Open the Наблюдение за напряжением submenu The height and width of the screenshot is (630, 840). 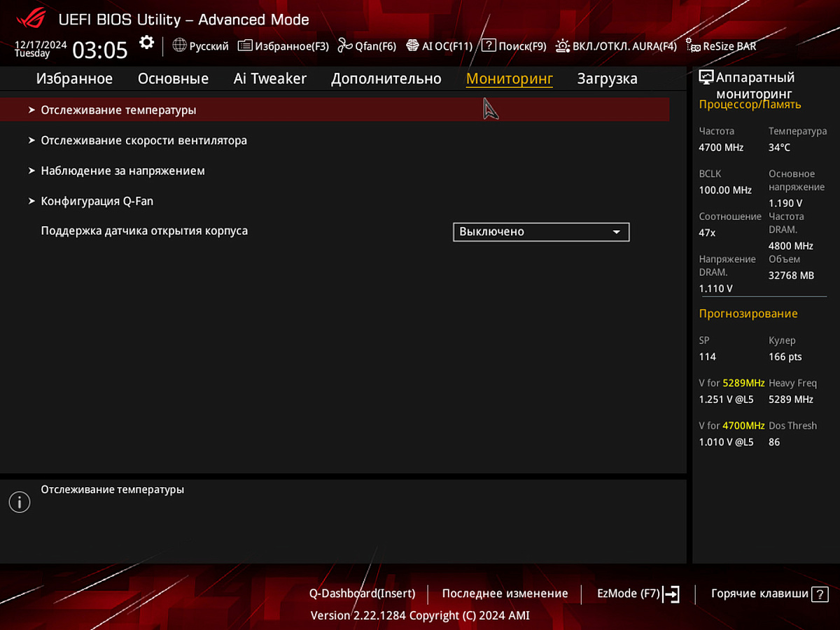tap(335, 171)
